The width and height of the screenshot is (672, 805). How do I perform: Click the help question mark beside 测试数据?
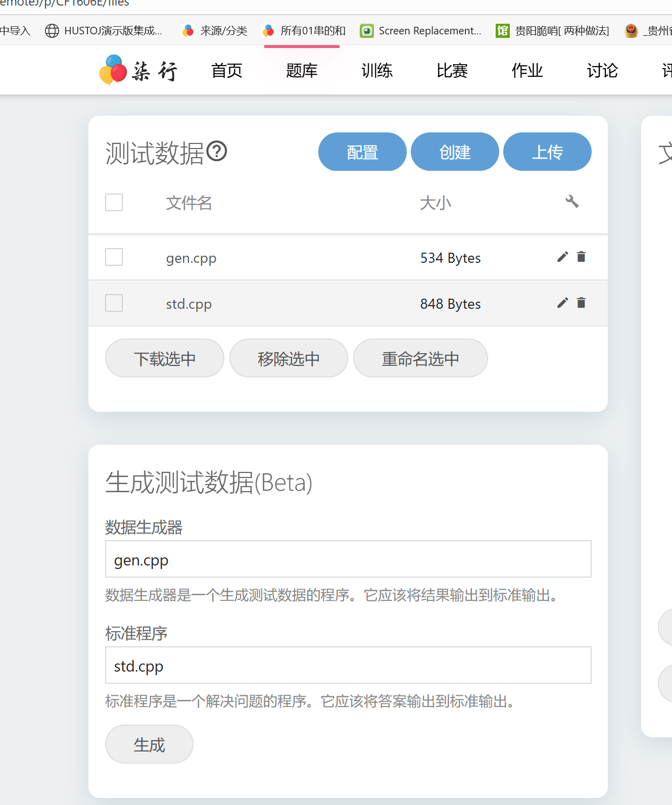click(x=217, y=151)
